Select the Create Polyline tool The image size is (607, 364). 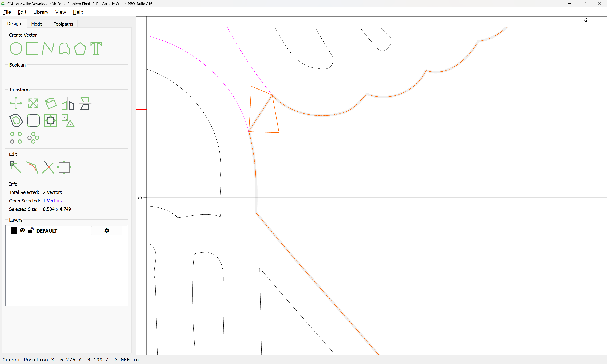click(x=48, y=48)
